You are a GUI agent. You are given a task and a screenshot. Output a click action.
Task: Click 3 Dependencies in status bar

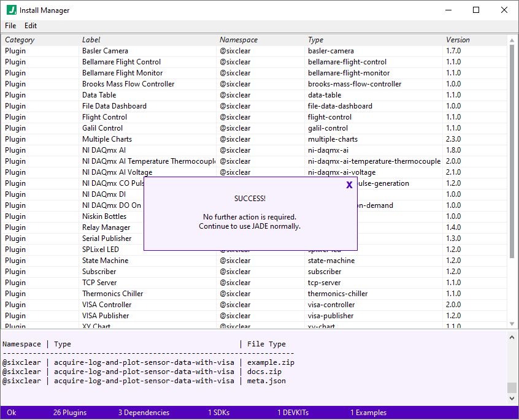pyautogui.click(x=144, y=413)
